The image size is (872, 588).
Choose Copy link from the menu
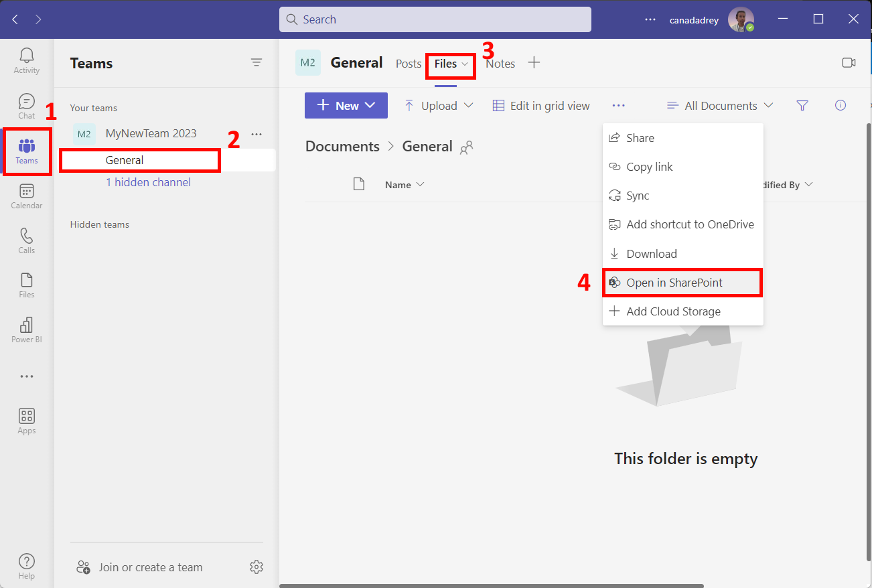[x=683, y=167]
